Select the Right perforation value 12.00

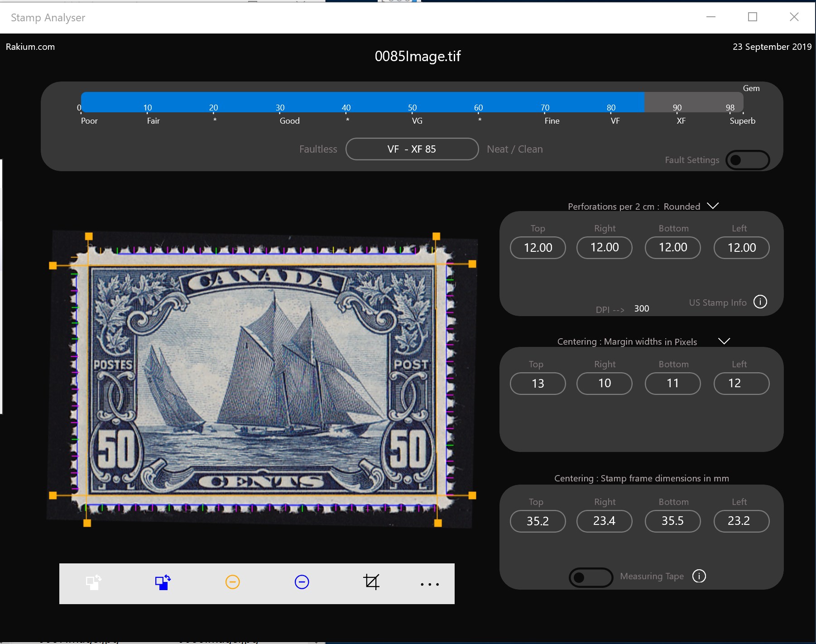605,248
